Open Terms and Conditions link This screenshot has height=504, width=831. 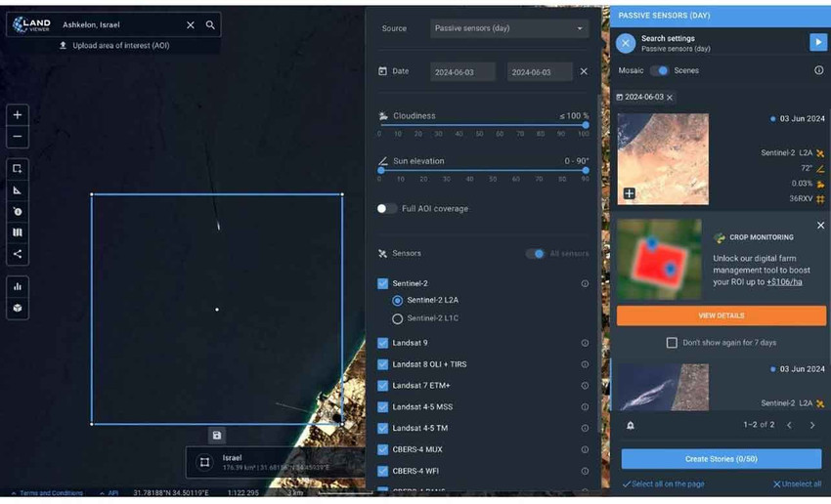51,493
